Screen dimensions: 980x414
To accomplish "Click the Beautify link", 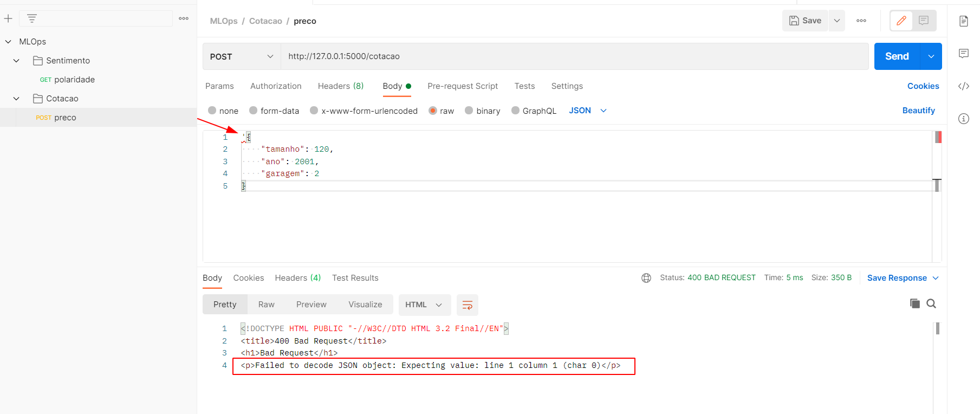I will click(918, 111).
